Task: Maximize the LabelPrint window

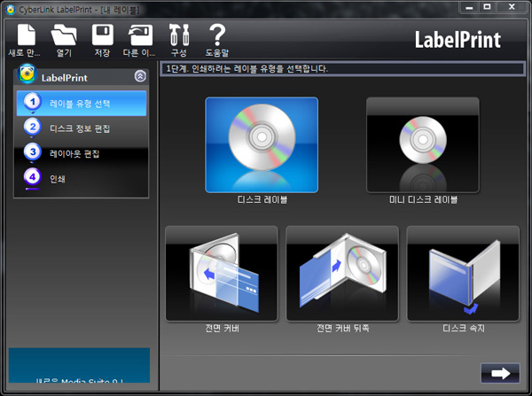Action: coord(487,7)
